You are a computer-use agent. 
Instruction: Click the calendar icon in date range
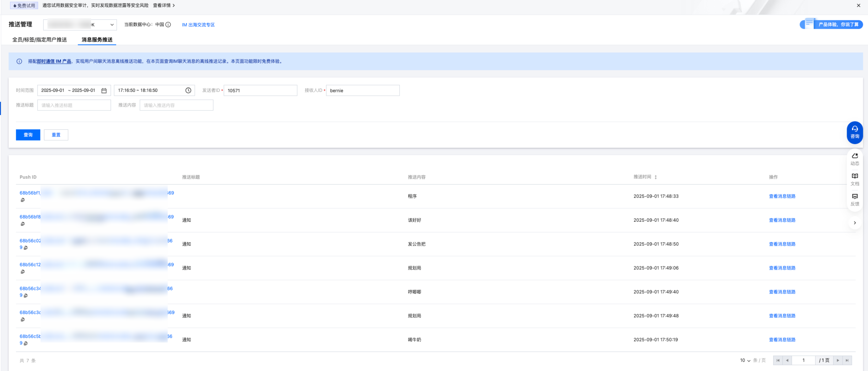(x=104, y=91)
